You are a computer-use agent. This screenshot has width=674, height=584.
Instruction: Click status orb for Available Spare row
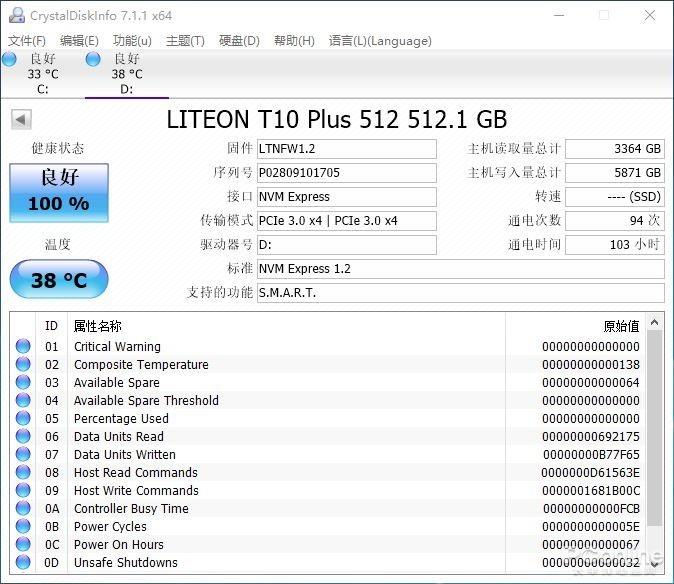pyautogui.click(x=23, y=382)
